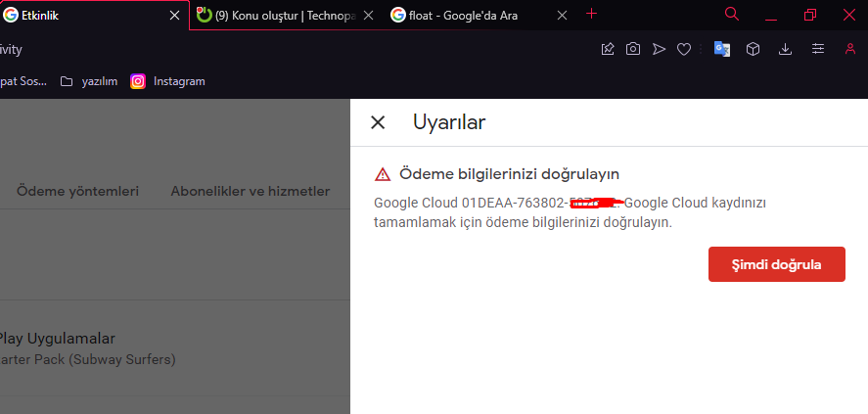The height and width of the screenshot is (414, 868).
Task: Click the heart bookmark icon
Action: click(684, 49)
